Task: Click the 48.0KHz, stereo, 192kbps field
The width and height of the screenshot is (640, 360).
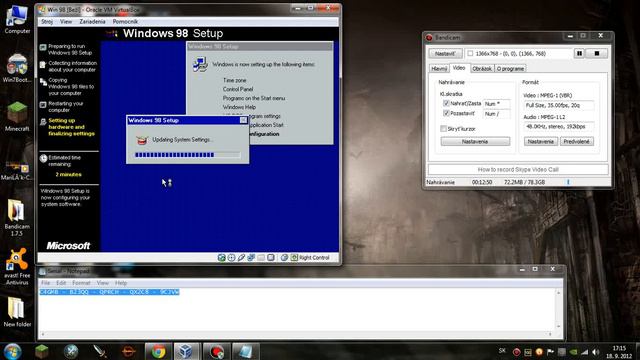Action: (x=559, y=127)
